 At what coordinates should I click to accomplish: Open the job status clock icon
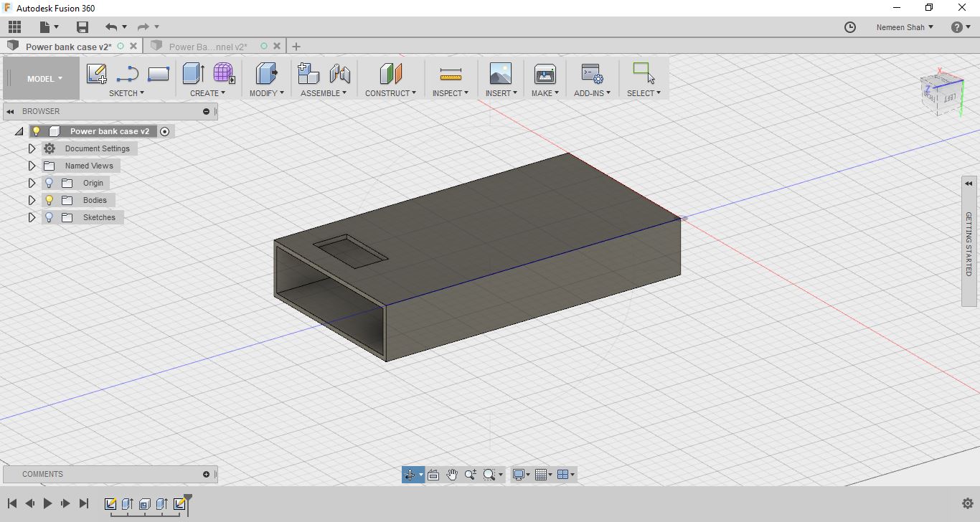pyautogui.click(x=850, y=27)
